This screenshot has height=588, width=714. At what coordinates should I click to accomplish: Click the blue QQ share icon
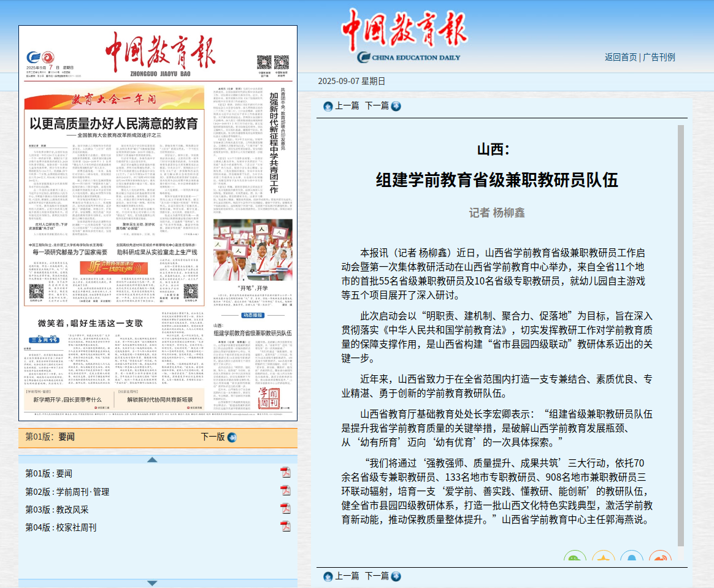pyautogui.click(x=631, y=559)
